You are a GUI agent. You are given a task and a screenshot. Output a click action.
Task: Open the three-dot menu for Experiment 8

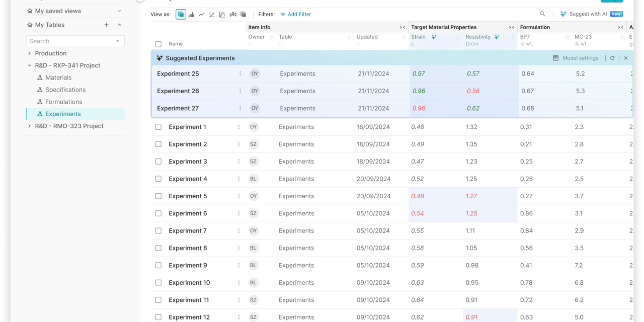coord(239,248)
